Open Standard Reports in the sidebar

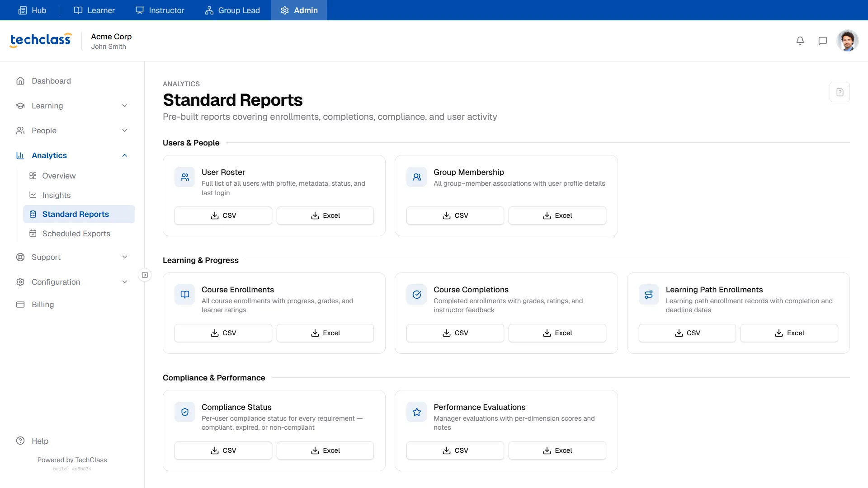[79, 214]
